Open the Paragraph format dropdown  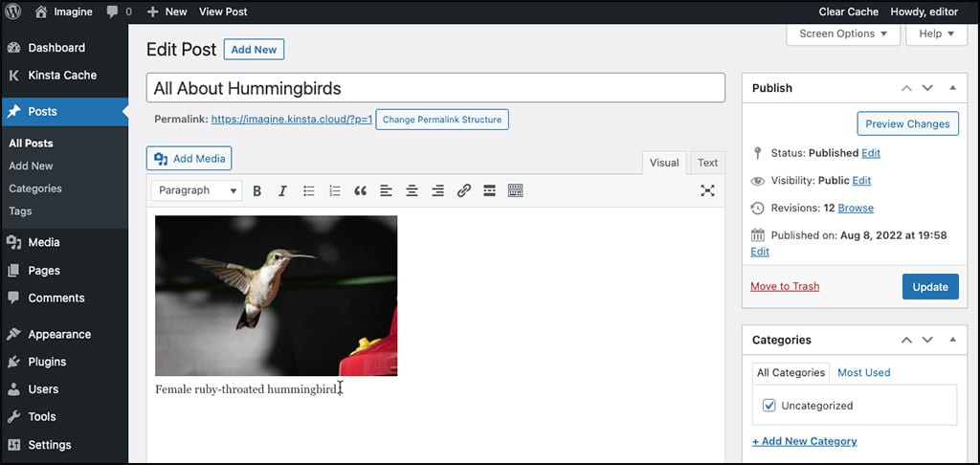click(196, 190)
